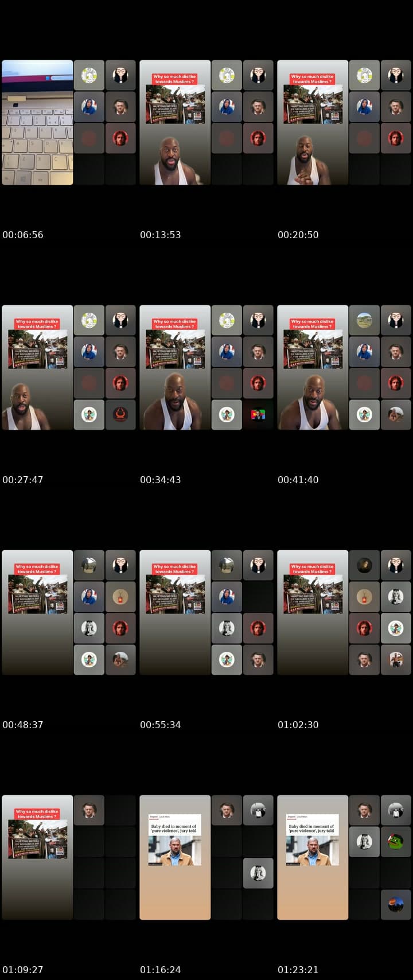
Task: Click the protest photo in 00:48:37 frame
Action: coord(37,594)
